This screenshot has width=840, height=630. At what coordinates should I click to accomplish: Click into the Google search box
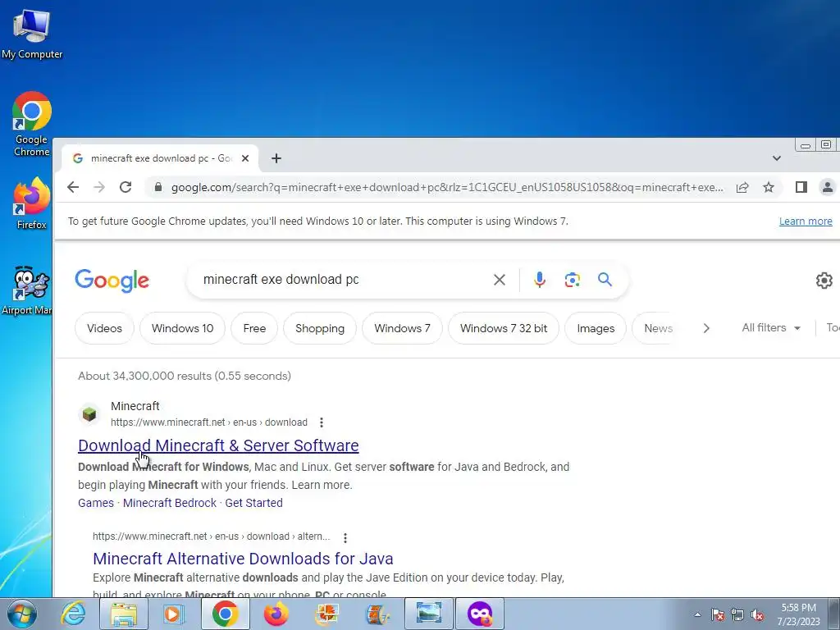(343, 280)
